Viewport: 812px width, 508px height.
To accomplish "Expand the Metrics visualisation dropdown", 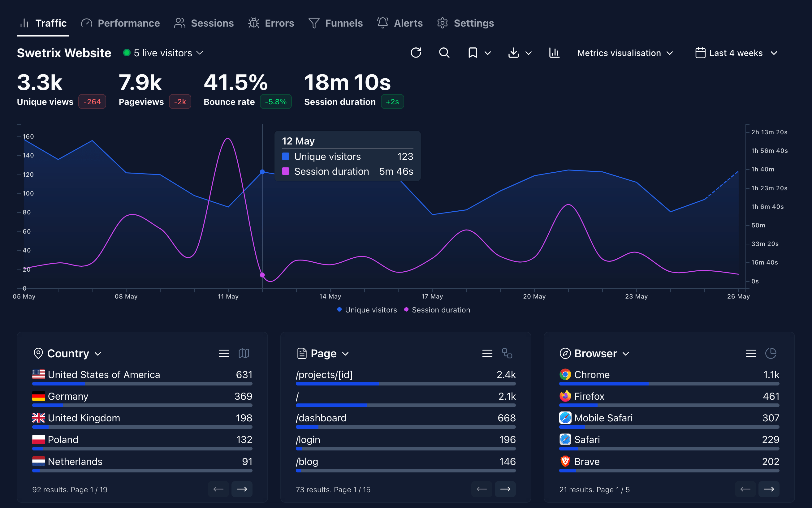I will (x=624, y=53).
